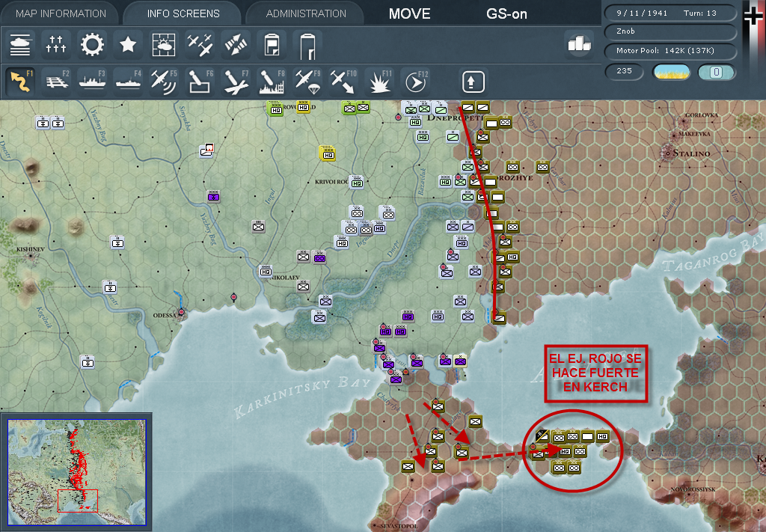Click the Novorossiysk city label

point(693,489)
